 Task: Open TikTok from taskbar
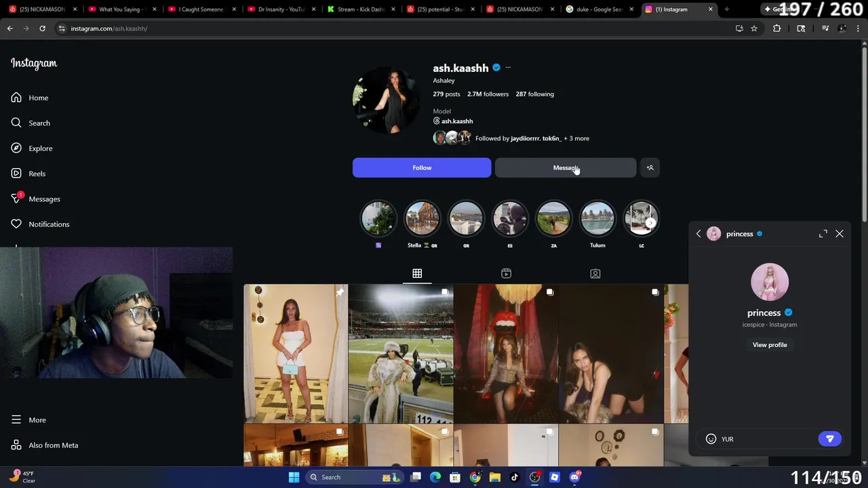[x=515, y=477]
